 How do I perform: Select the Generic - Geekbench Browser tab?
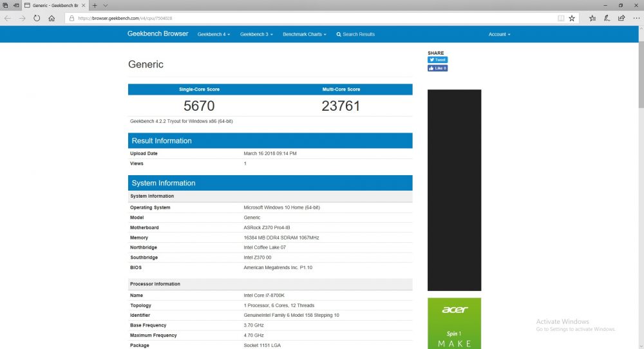tap(55, 5)
